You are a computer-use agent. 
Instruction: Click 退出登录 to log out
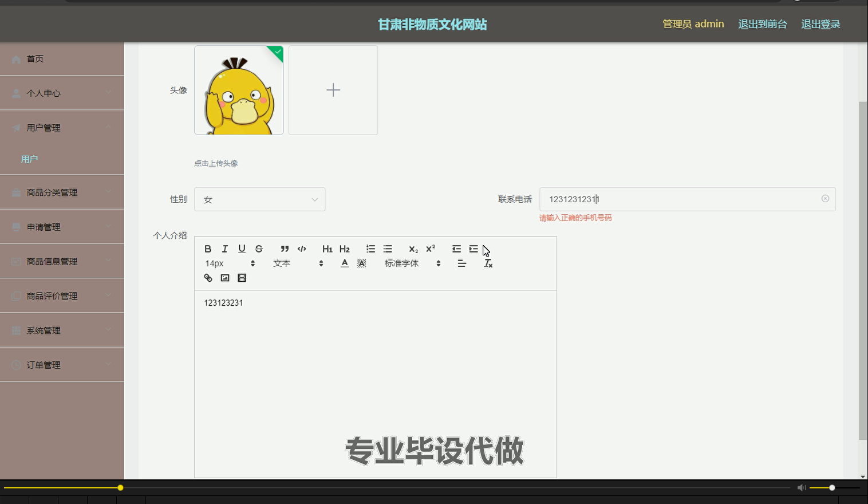point(820,23)
